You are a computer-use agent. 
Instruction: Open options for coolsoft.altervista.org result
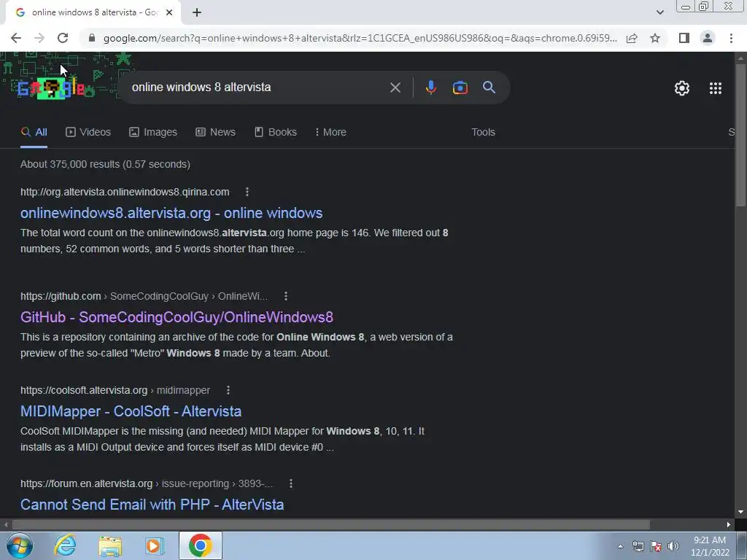coord(228,390)
